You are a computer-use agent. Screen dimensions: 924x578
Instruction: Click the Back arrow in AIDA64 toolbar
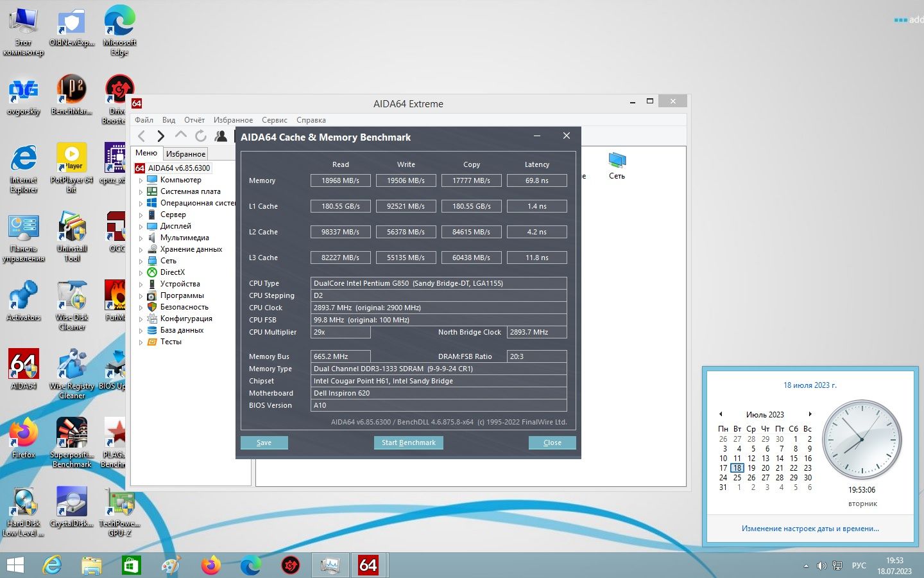(142, 136)
